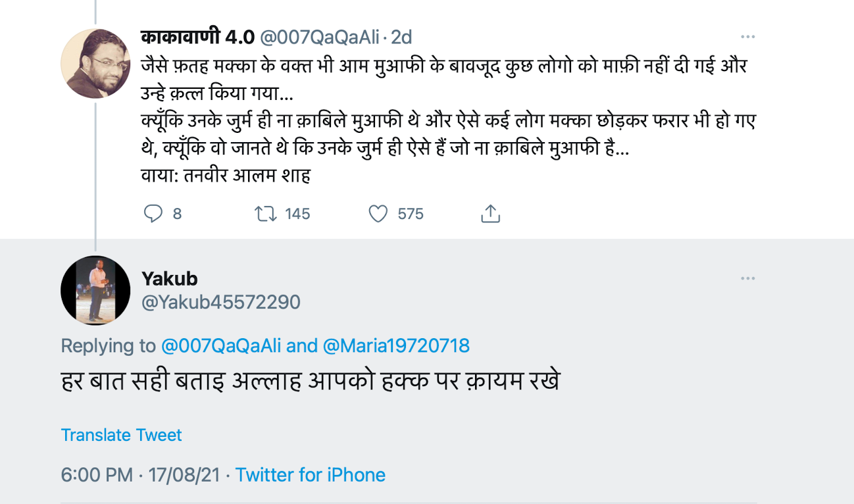The image size is (854, 504).
Task: Click the @007QaQaAli handle beside the display name
Action: click(320, 38)
